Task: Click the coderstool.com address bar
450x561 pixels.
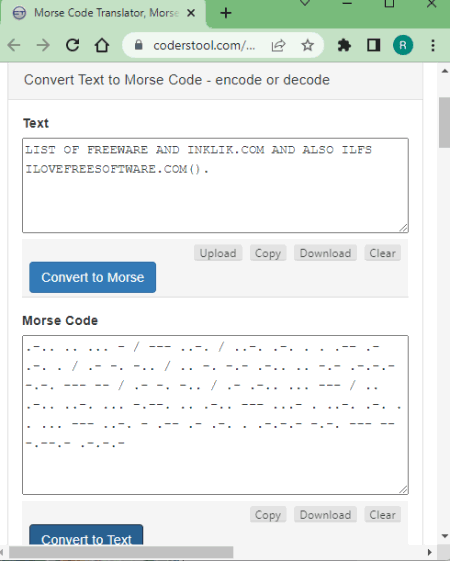Action: point(204,45)
